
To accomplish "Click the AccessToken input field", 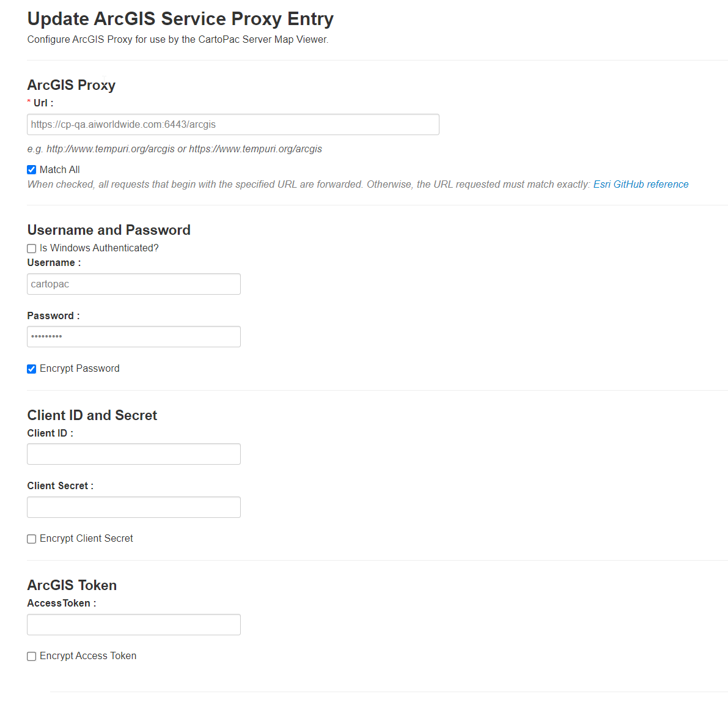I will tap(134, 625).
